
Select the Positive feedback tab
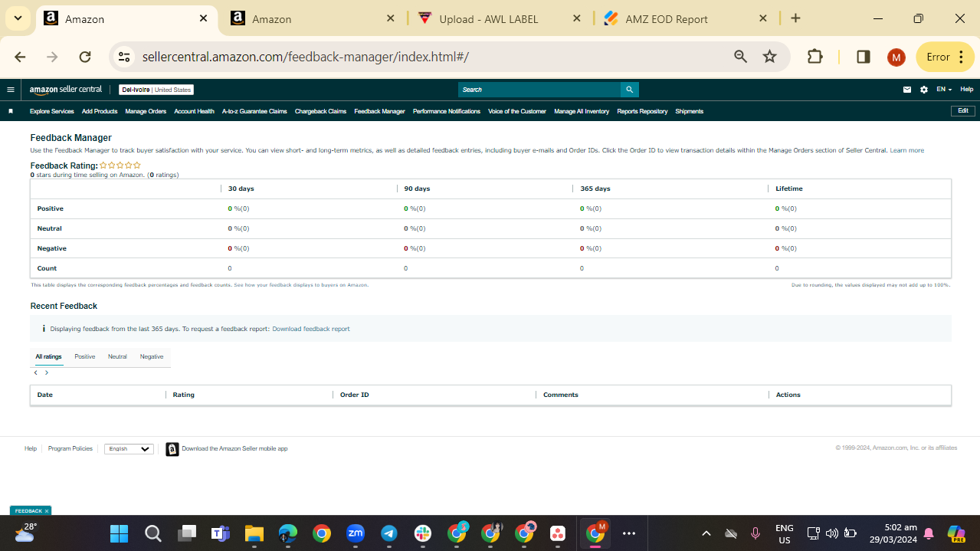coord(85,356)
